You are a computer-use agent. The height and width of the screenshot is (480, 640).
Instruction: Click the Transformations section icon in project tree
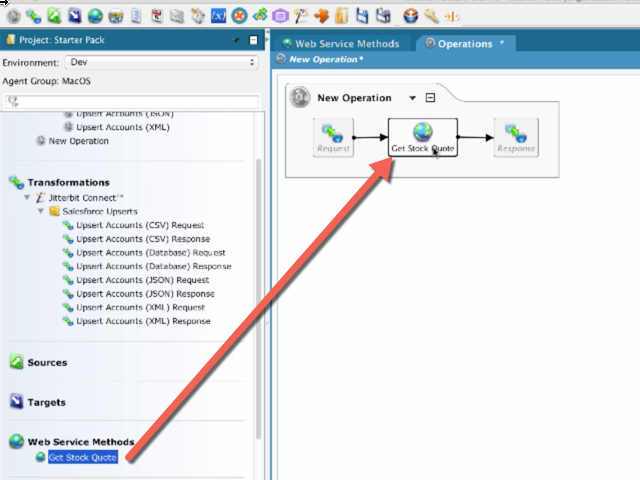point(16,183)
